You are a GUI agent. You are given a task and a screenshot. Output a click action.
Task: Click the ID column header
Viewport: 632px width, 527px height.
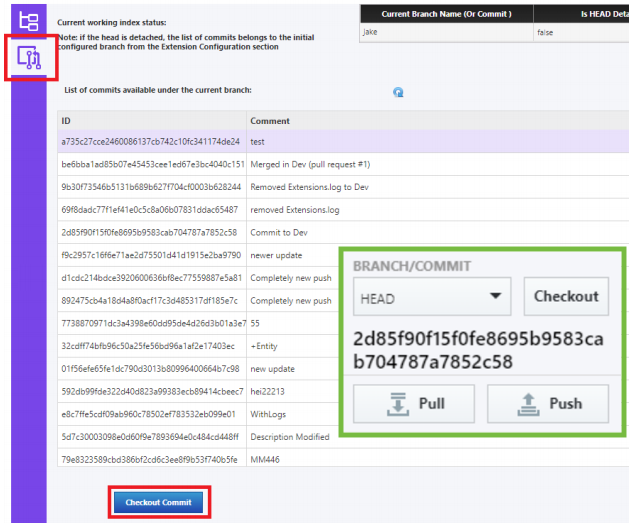(152, 121)
